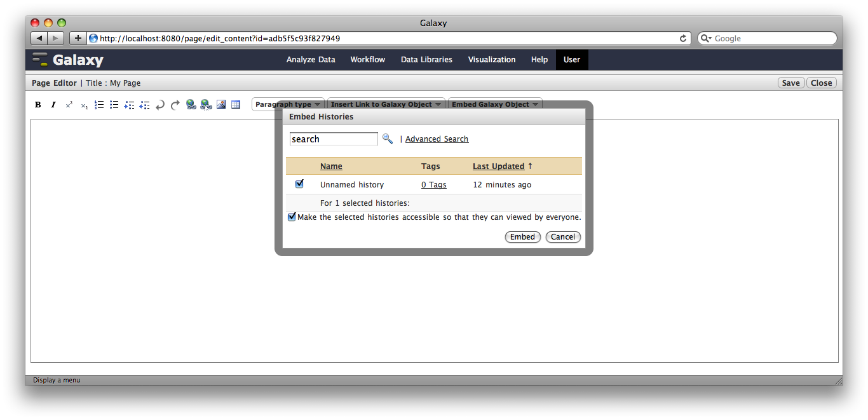Toggle bold formatting in the page editor
The width and height of the screenshot is (868, 420).
pyautogui.click(x=38, y=105)
